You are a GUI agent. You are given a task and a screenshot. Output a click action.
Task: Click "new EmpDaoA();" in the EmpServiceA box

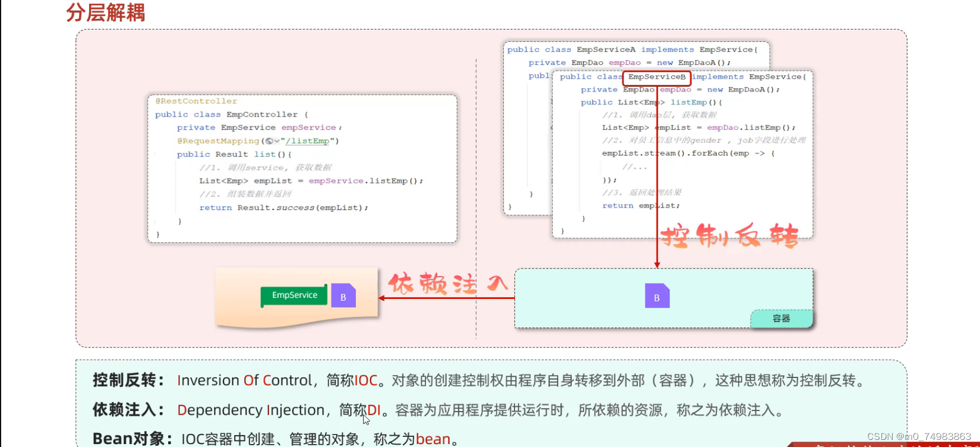click(693, 63)
